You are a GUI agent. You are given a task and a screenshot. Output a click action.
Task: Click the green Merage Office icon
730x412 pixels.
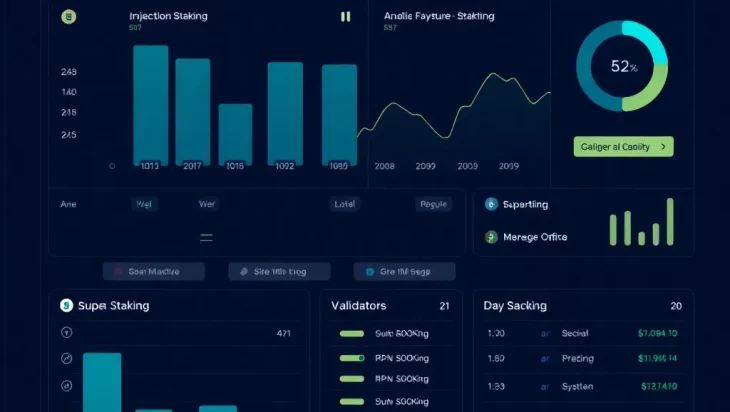491,237
